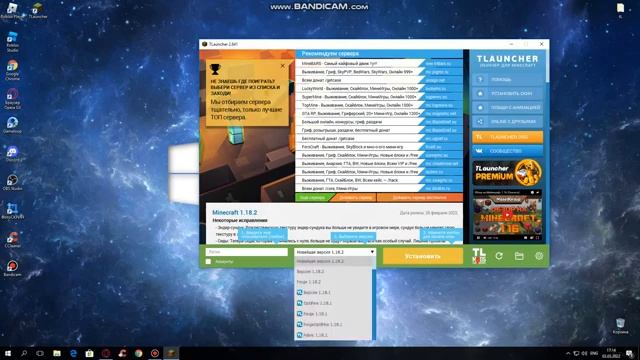Toggle the accounts checkbox below login field
Viewport: 640px width, 360px height.
point(209,261)
